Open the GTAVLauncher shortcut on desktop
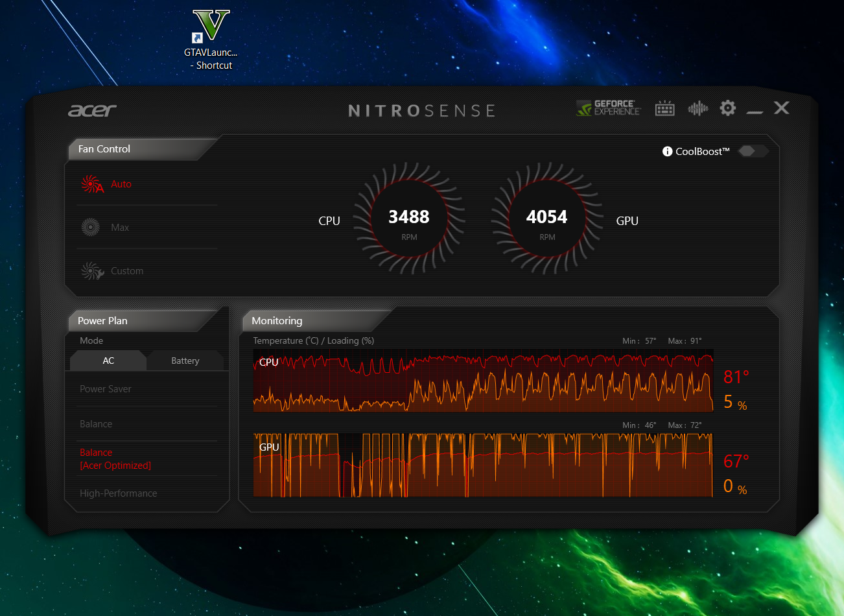This screenshot has height=616, width=844. click(x=211, y=40)
